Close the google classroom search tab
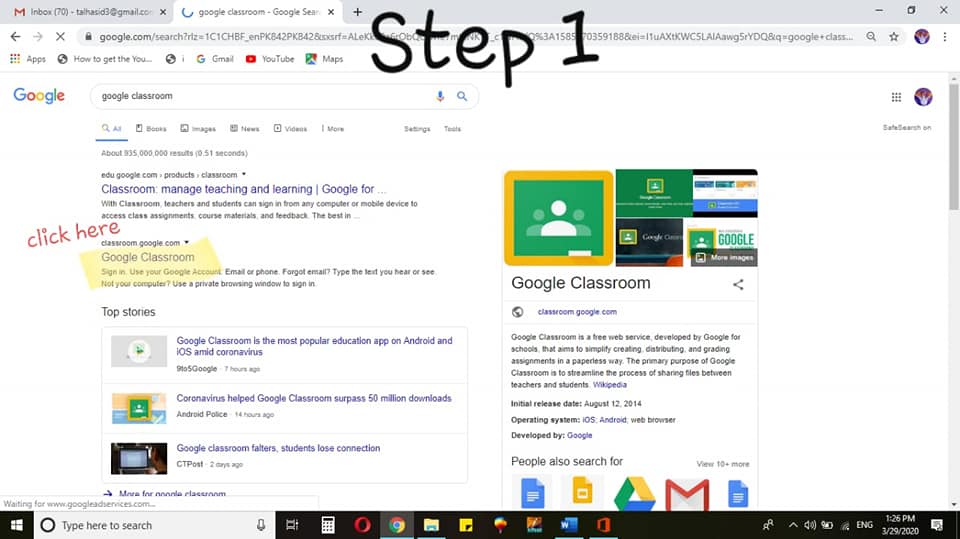 pyautogui.click(x=331, y=12)
